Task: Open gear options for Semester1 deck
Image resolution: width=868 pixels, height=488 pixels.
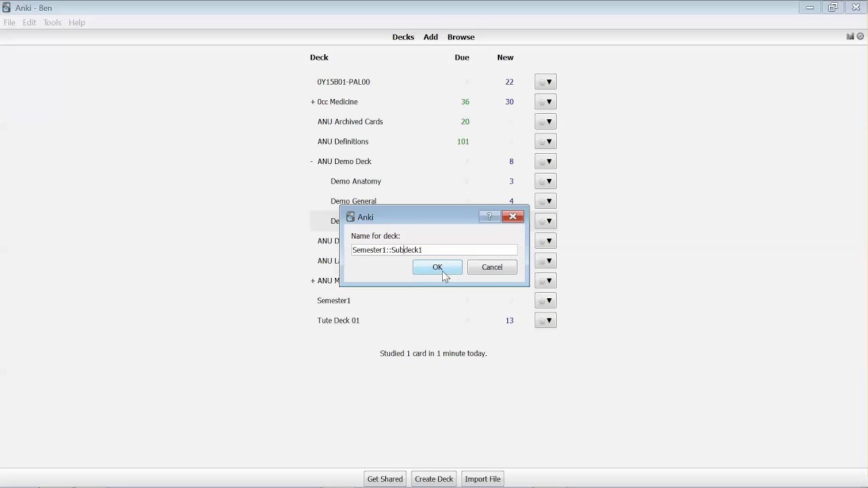Action: (x=545, y=301)
